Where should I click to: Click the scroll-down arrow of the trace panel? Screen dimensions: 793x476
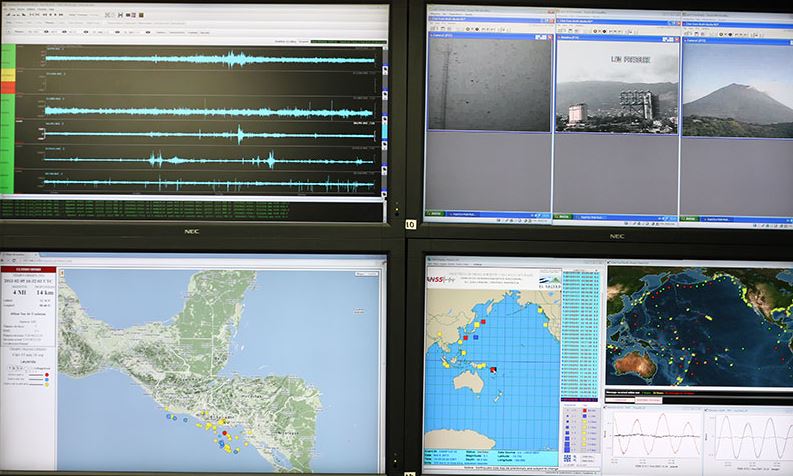click(x=384, y=194)
